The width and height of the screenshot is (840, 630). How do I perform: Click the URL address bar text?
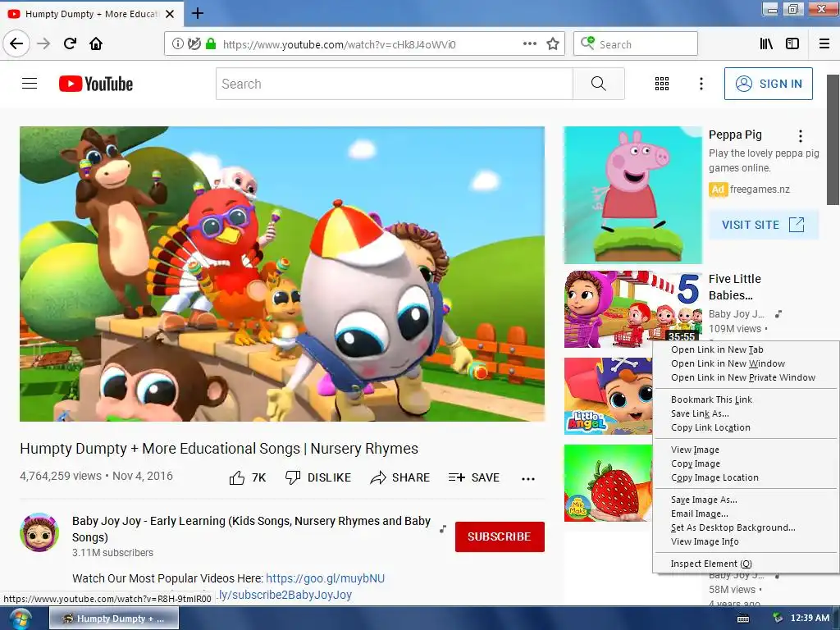point(339,44)
